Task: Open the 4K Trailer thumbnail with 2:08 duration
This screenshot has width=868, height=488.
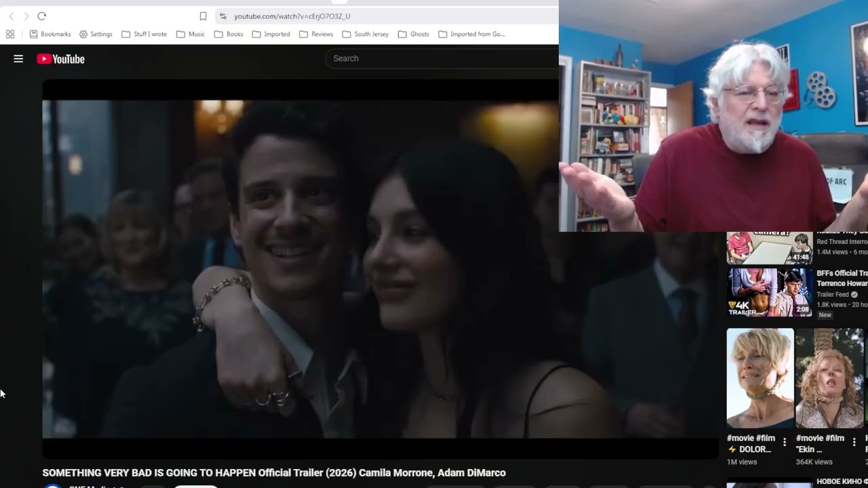Action: (x=769, y=292)
